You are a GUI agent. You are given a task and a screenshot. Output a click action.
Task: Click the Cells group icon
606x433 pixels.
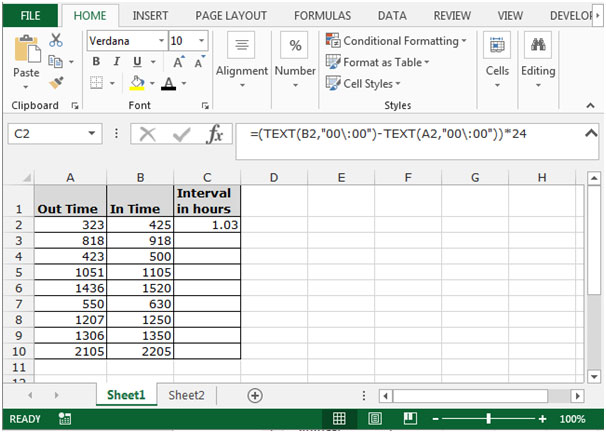click(497, 45)
